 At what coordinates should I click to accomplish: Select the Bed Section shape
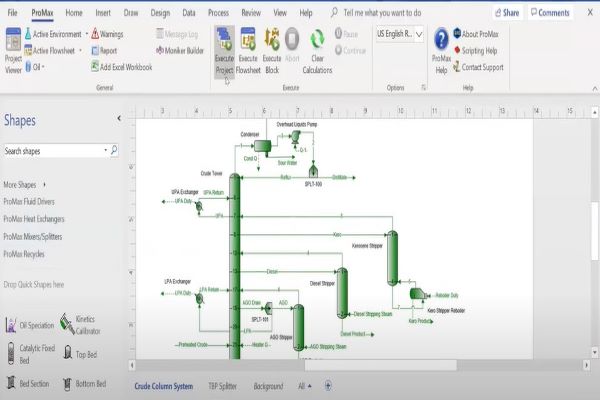pos(28,383)
